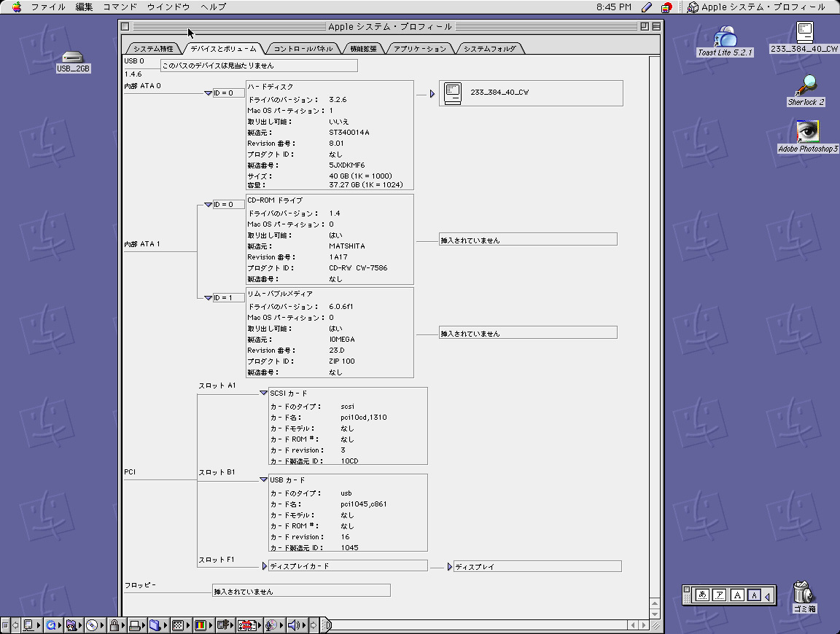Collapse the リムーバブルメディア ID = 1 details
The image size is (840, 634).
(209, 298)
